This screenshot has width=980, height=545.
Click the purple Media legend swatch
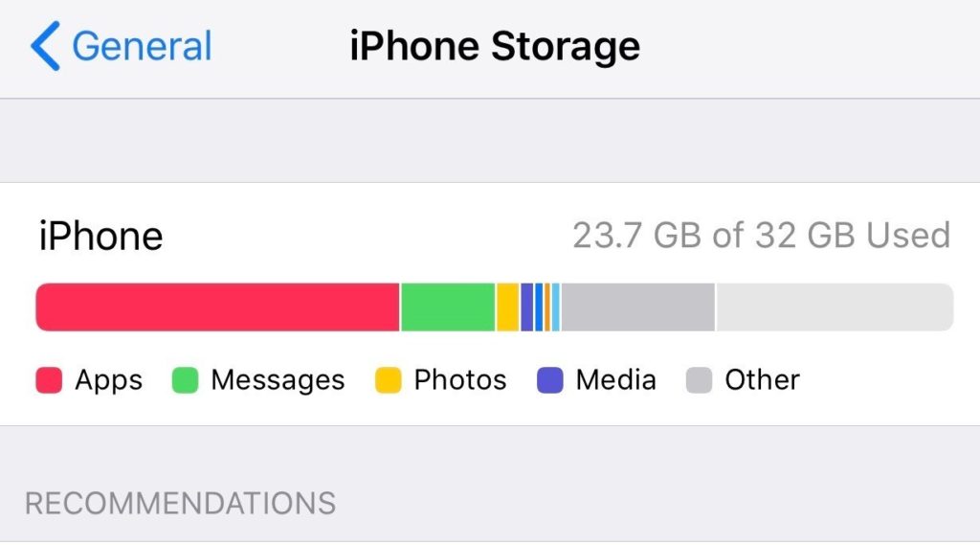coord(550,380)
